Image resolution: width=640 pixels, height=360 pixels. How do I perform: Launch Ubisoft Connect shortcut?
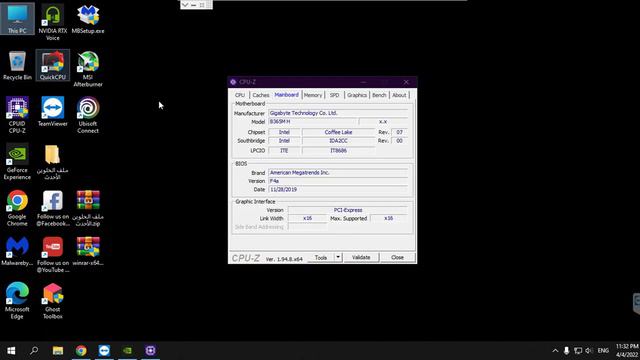tap(88, 115)
